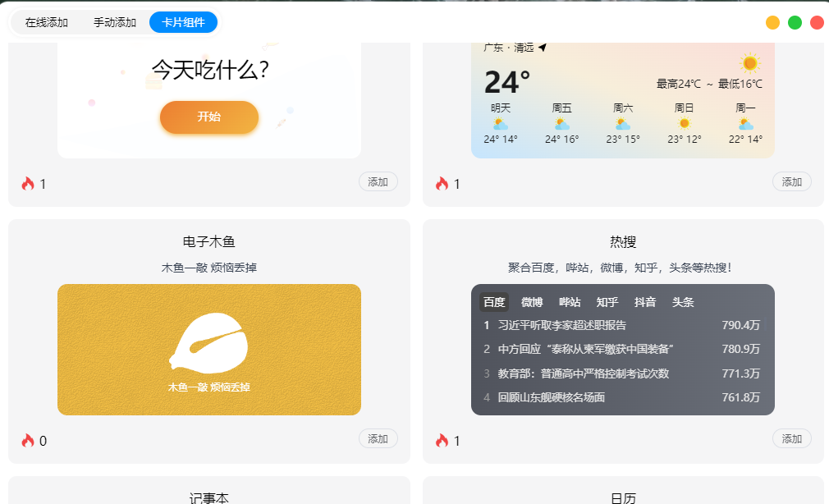
Task: Switch to the 手动添加 tab
Action: point(115,22)
